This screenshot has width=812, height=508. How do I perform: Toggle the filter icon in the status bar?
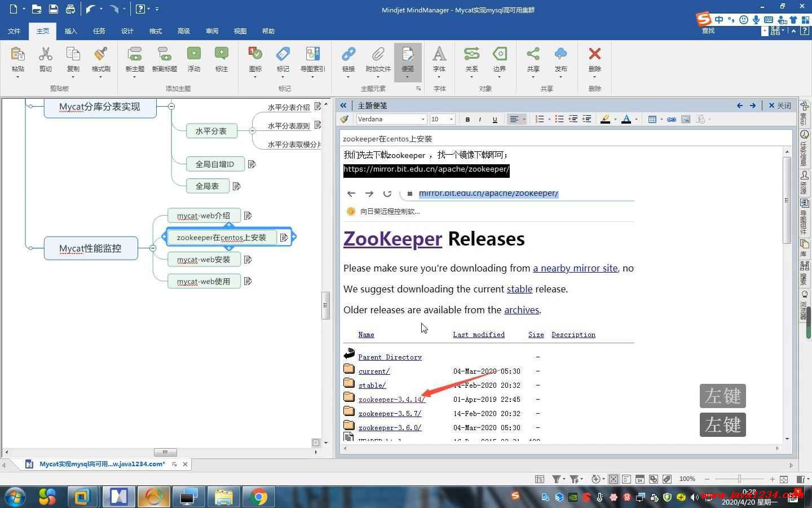(557, 479)
